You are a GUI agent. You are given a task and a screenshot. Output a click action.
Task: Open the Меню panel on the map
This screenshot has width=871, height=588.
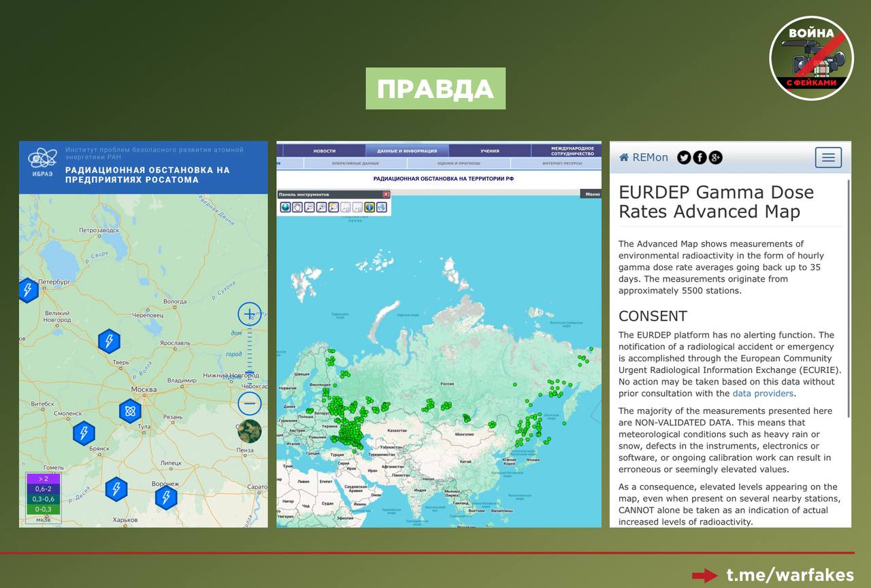pyautogui.click(x=591, y=195)
